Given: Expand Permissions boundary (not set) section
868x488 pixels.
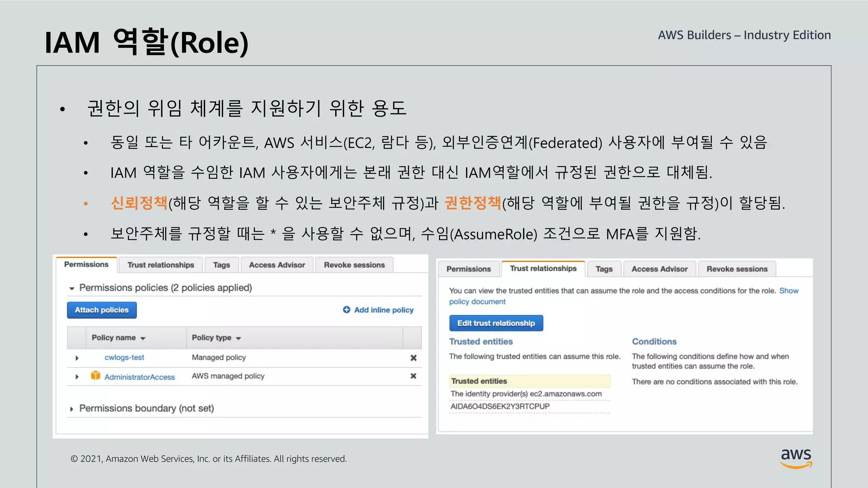Looking at the screenshot, I should pos(72,409).
